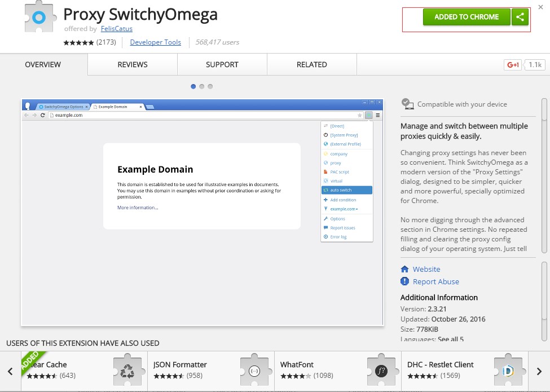Switch to the OVERVIEW tab
Viewport: 550px width, 392px height.
pyautogui.click(x=43, y=64)
